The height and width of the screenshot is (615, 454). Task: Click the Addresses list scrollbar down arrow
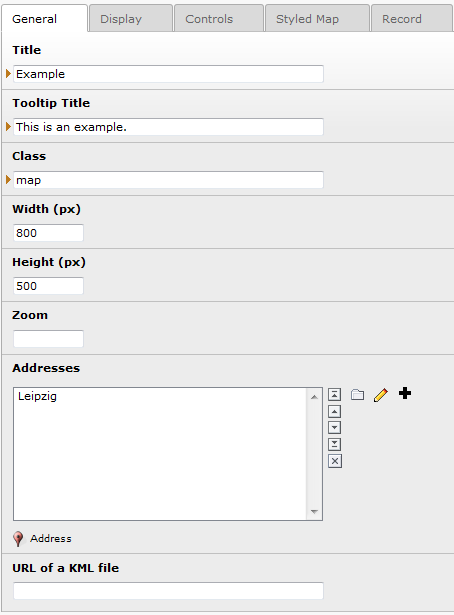point(314,511)
